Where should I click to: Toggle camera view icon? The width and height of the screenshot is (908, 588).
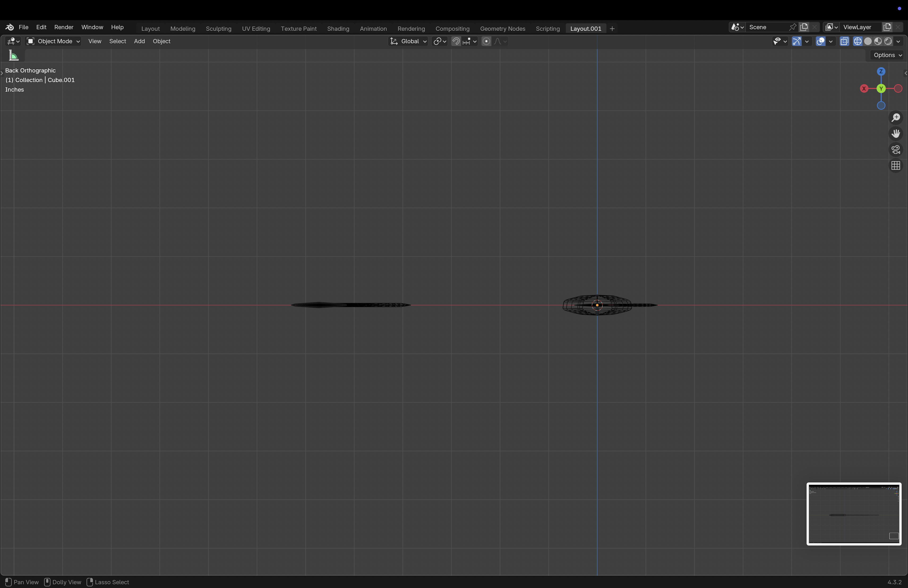click(896, 150)
